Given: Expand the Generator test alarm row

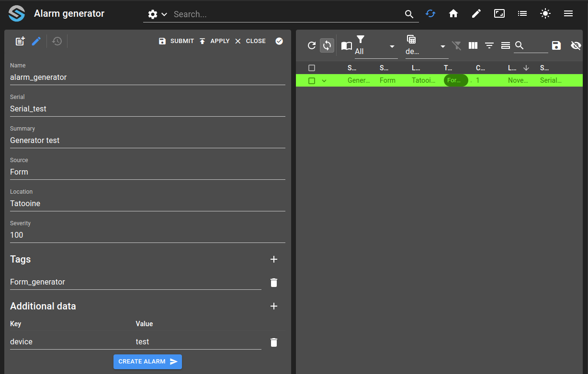Looking at the screenshot, I should 324,80.
